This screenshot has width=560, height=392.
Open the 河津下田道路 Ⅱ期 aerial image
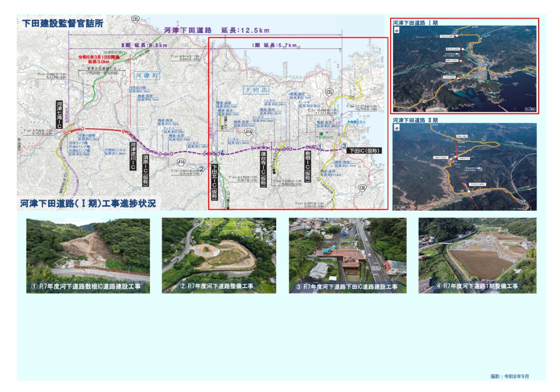(465, 167)
